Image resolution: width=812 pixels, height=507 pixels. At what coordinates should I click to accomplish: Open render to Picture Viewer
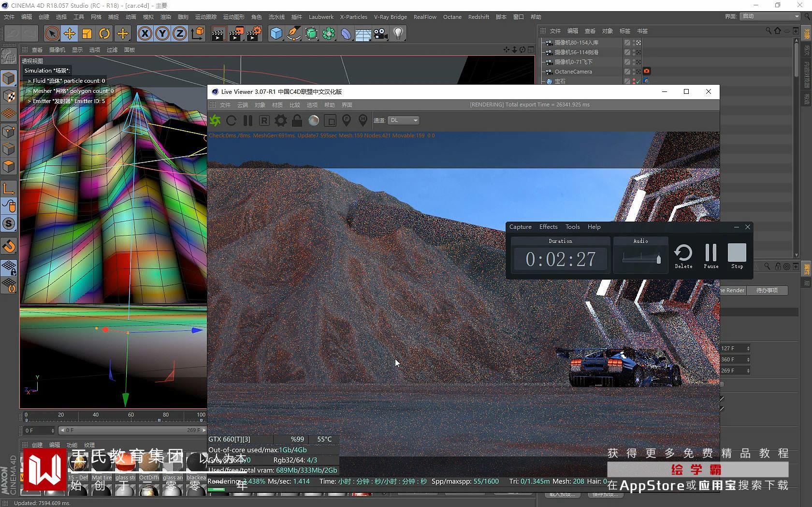coord(236,33)
